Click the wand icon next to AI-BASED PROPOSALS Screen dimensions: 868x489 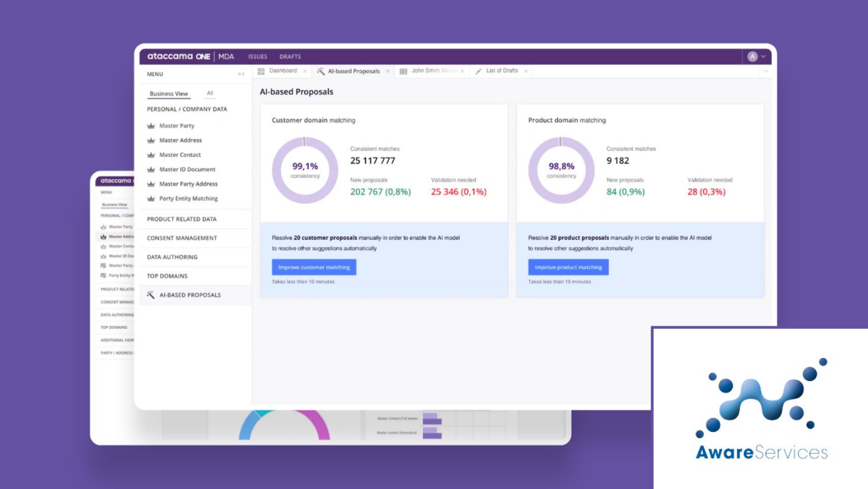pos(151,294)
